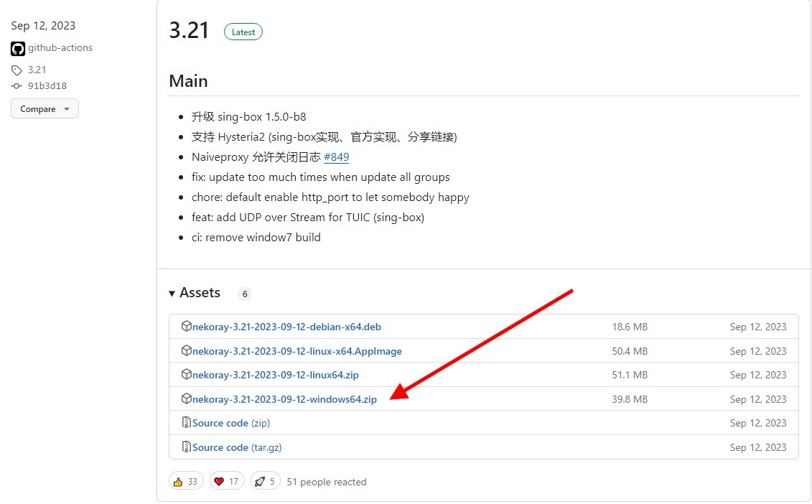Click the Assets count badge 6
812x504 pixels.
(x=245, y=294)
